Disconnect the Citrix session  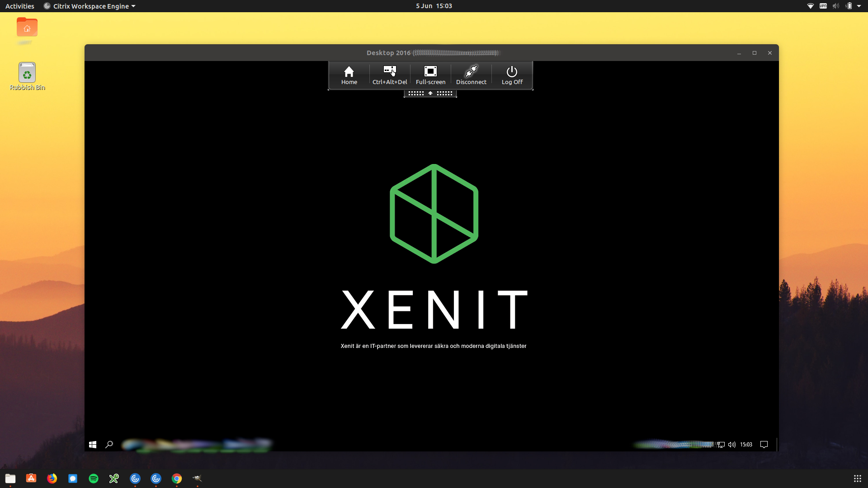[471, 75]
